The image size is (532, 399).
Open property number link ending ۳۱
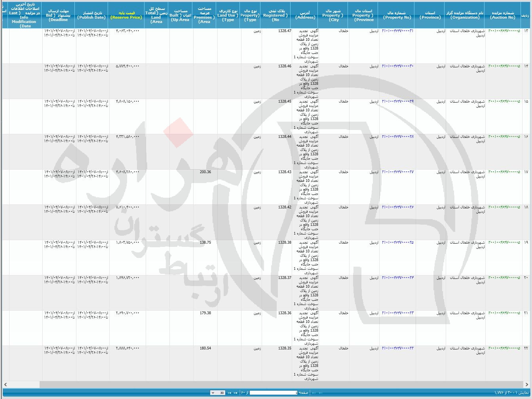click(397, 31)
